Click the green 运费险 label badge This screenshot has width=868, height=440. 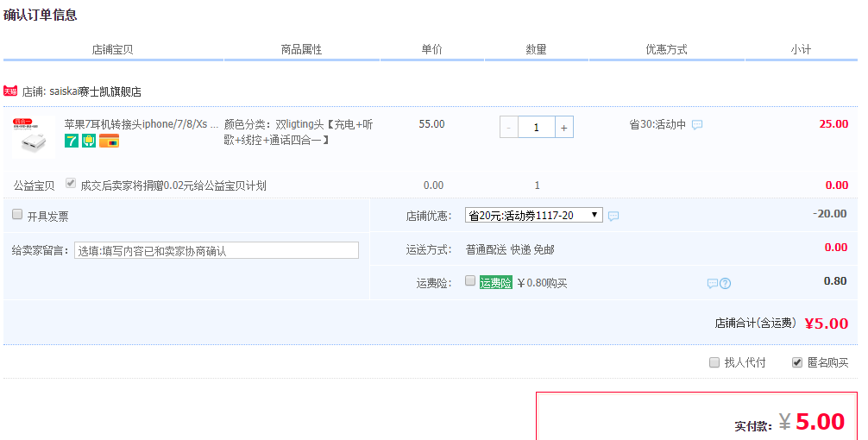(x=495, y=283)
